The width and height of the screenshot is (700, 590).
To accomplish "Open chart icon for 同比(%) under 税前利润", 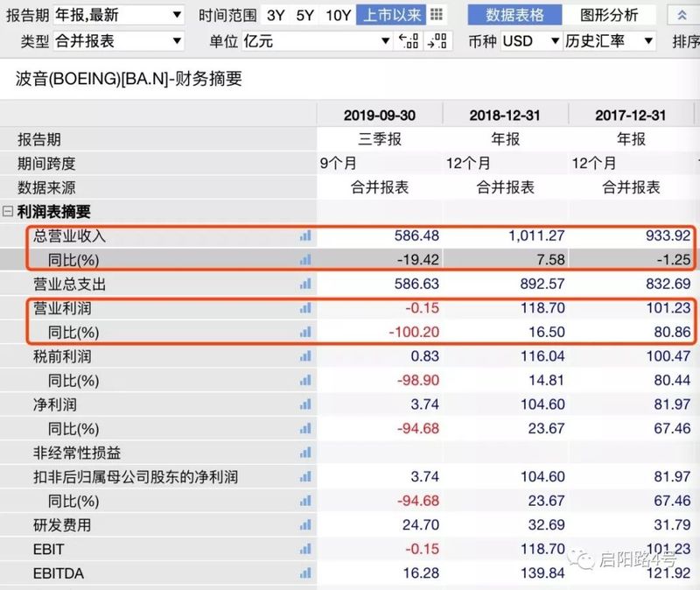I will click(305, 381).
